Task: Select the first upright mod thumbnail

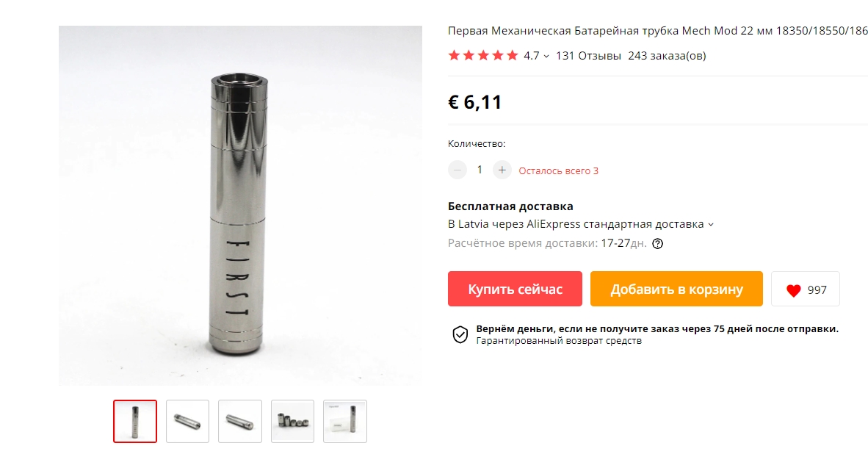Action: tap(135, 422)
